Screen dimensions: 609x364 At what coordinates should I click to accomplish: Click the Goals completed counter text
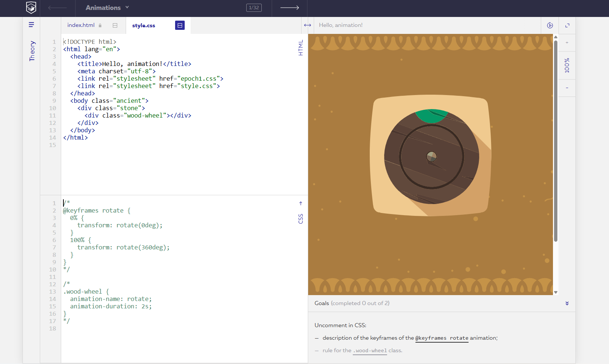point(360,303)
